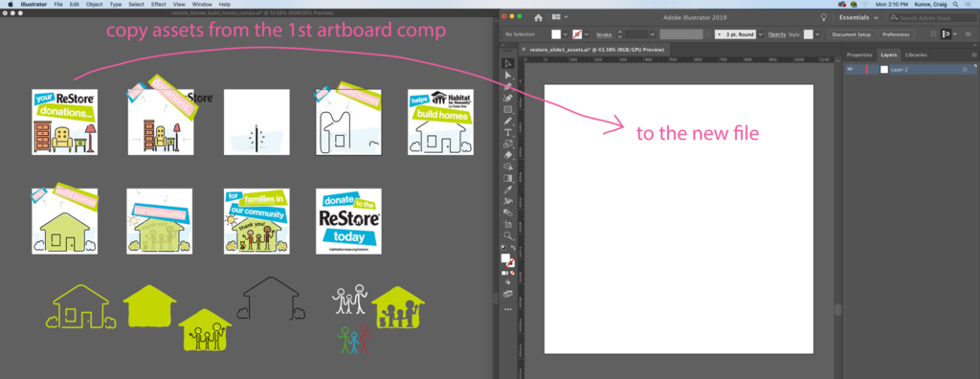
Task: Open the Apple menu
Action: pos(10,5)
